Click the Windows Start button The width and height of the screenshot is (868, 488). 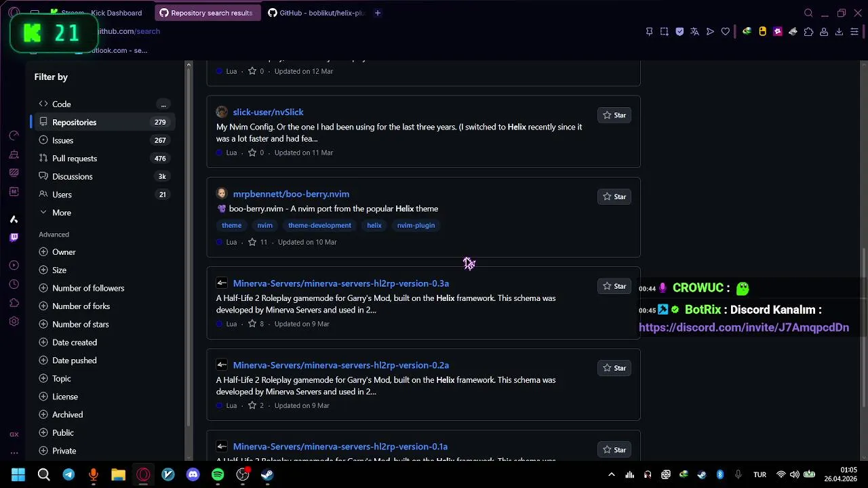(x=18, y=474)
